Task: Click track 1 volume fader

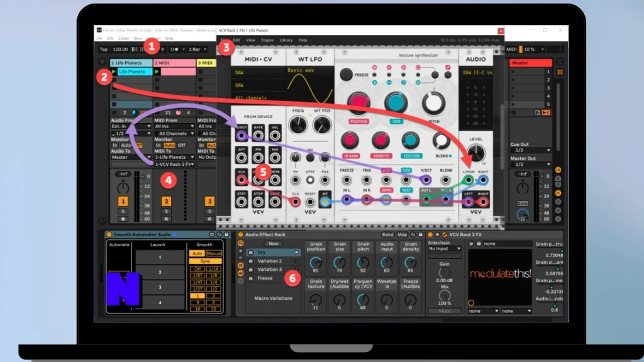Action: click(142, 177)
